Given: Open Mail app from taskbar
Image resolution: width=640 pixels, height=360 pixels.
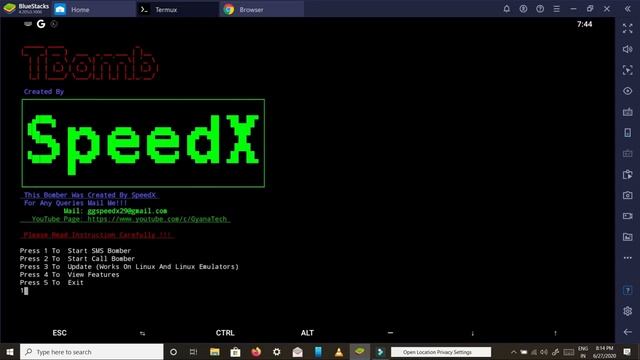Looking at the screenshot, I should tap(298, 351).
